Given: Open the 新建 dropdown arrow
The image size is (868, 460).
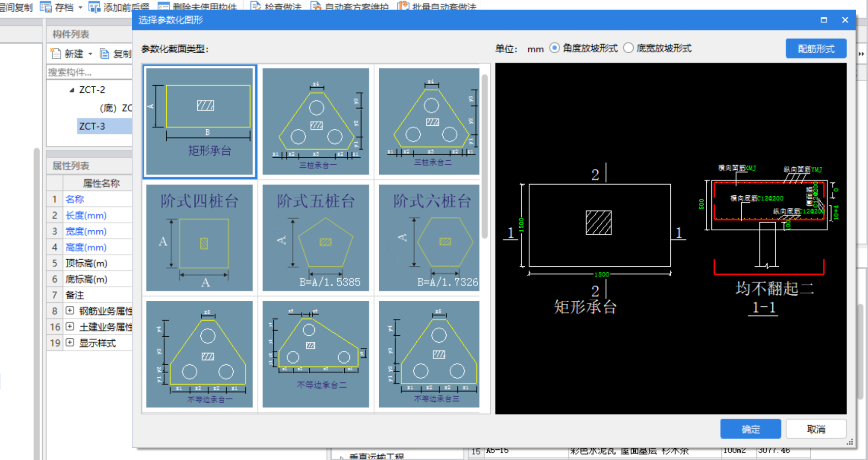Looking at the screenshot, I should coord(90,54).
